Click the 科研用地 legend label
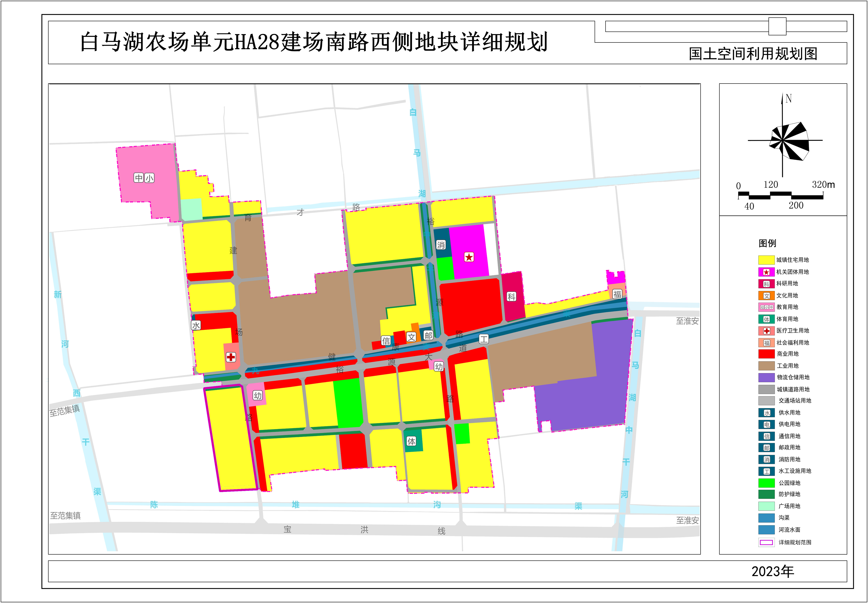The width and height of the screenshot is (868, 603). [x=787, y=283]
